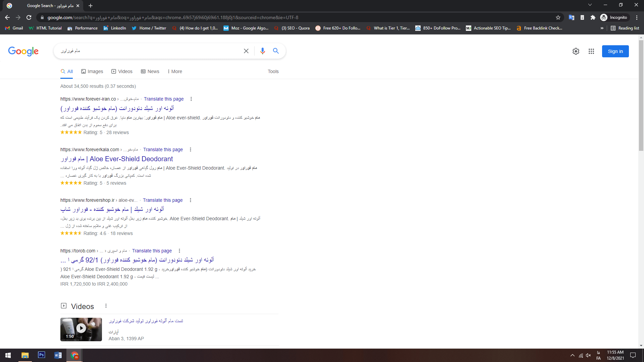Show hidden bookmarks with the chevron

pyautogui.click(x=602, y=28)
